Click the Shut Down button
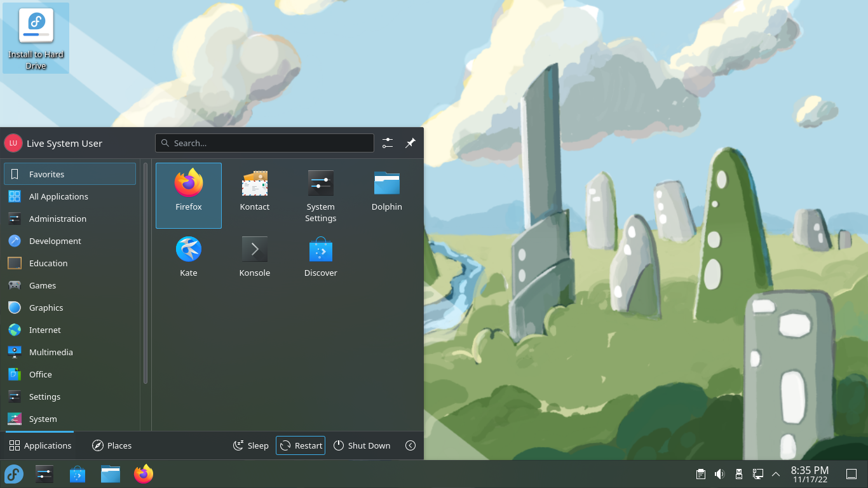This screenshot has height=488, width=868. [362, 445]
